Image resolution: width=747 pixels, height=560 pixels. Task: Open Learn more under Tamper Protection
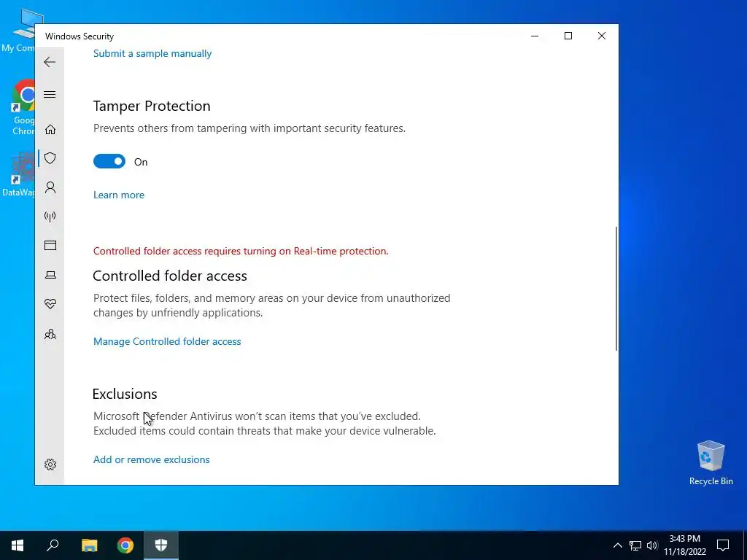[x=119, y=195]
